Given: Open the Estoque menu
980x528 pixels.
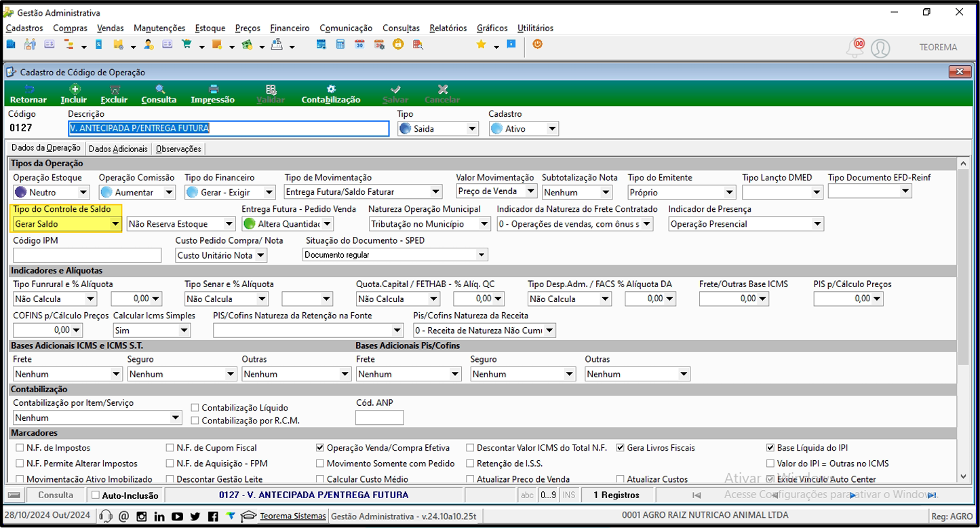Looking at the screenshot, I should [210, 28].
